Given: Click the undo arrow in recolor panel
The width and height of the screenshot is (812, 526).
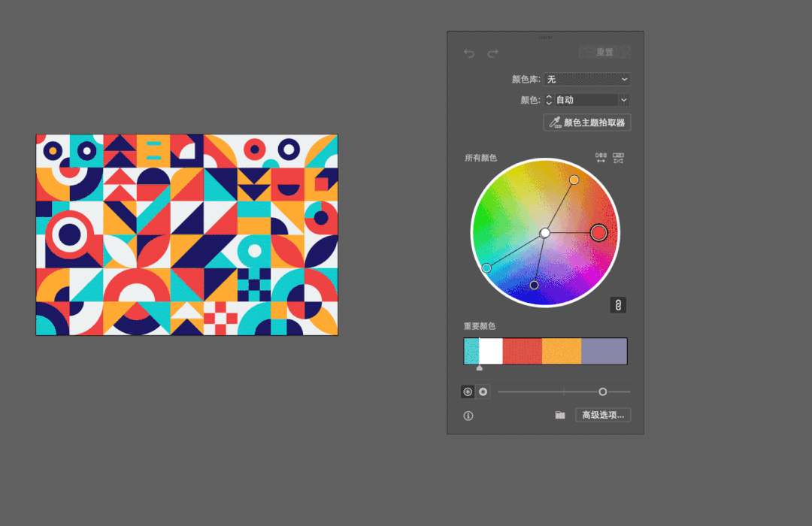Looking at the screenshot, I should 469,53.
